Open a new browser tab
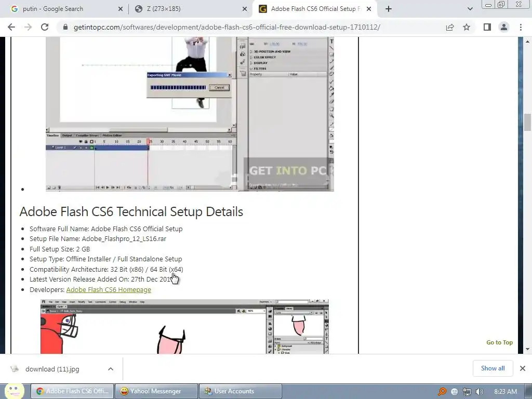This screenshot has height=399, width=532. point(389,9)
